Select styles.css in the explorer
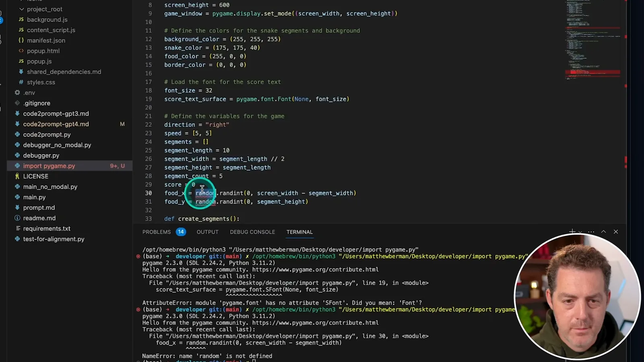 [41, 82]
